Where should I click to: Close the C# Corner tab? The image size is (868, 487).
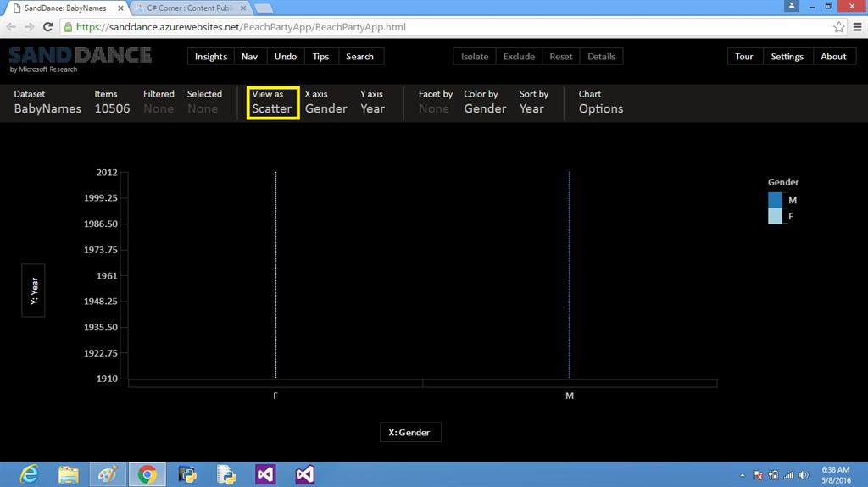(243, 8)
